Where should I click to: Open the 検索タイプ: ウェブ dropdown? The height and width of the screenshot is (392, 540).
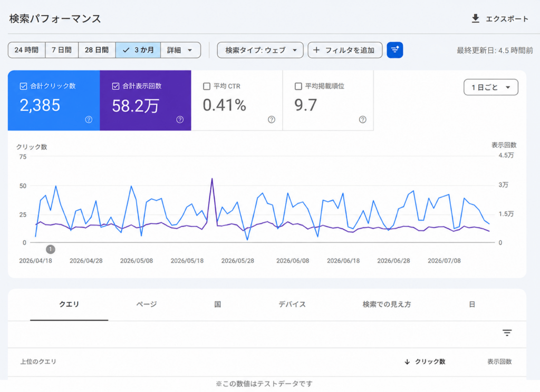point(260,50)
